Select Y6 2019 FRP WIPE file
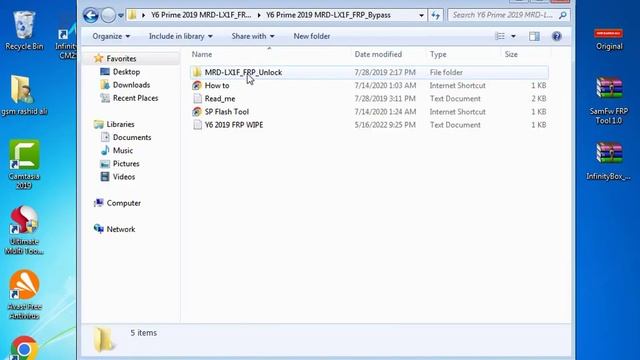 pos(234,124)
